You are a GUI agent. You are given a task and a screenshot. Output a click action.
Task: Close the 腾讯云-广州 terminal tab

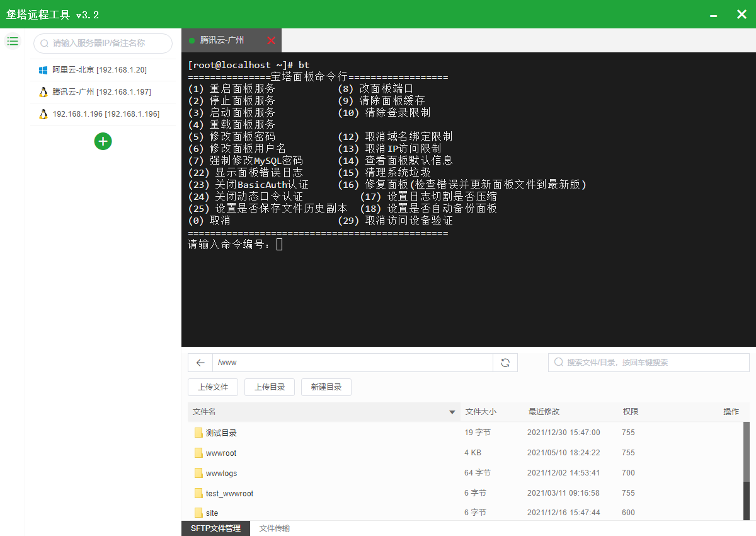click(x=271, y=40)
